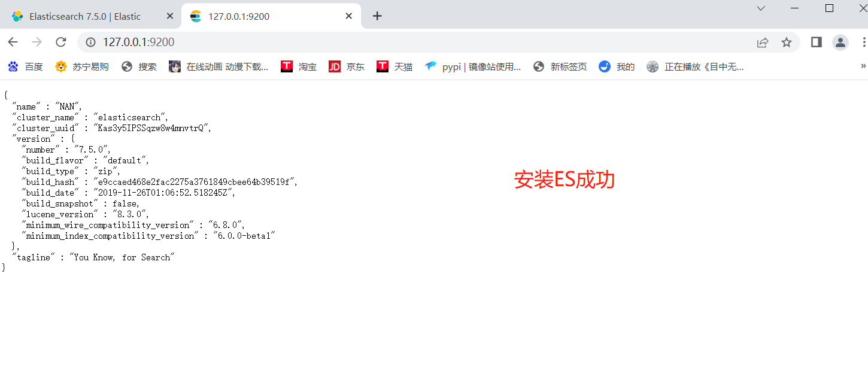Reload the current page
The width and height of the screenshot is (868, 383).
62,42
